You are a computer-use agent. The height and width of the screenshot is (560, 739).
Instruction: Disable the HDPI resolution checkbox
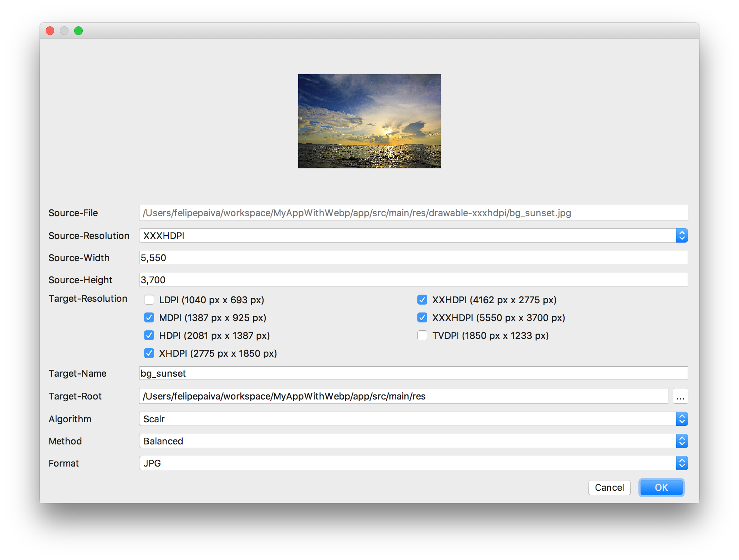149,335
